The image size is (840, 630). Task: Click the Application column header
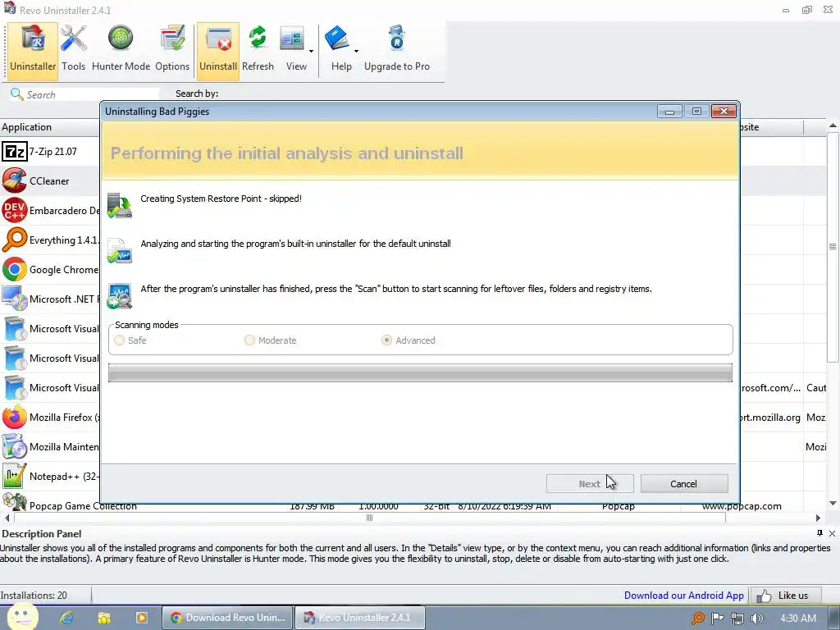50,127
